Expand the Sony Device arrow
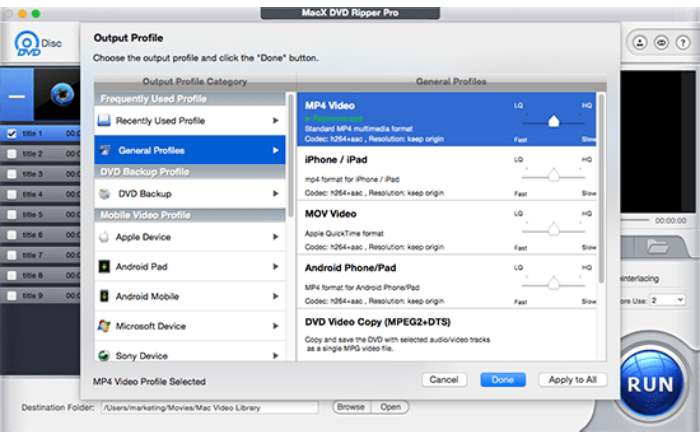This screenshot has height=440, width=700. tap(275, 356)
